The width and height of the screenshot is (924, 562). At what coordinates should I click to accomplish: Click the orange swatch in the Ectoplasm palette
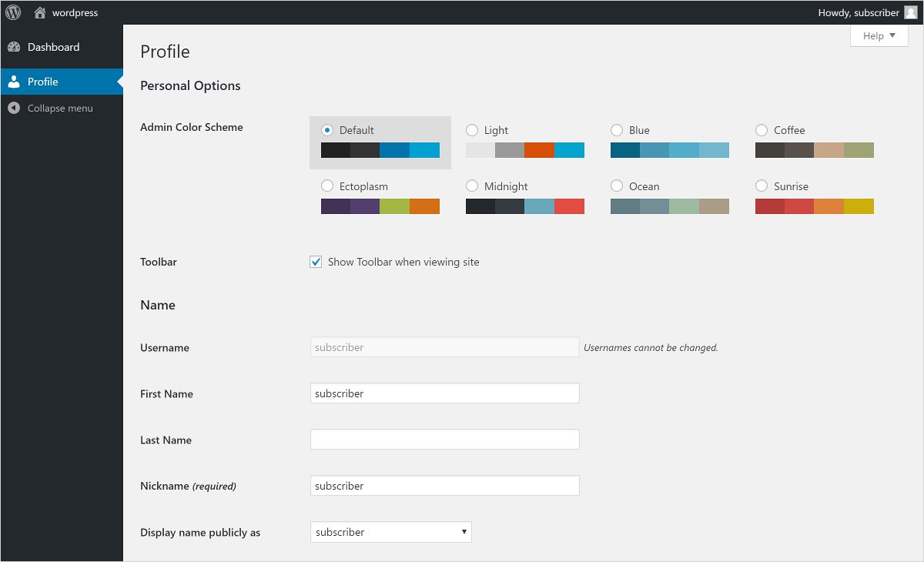coord(424,206)
